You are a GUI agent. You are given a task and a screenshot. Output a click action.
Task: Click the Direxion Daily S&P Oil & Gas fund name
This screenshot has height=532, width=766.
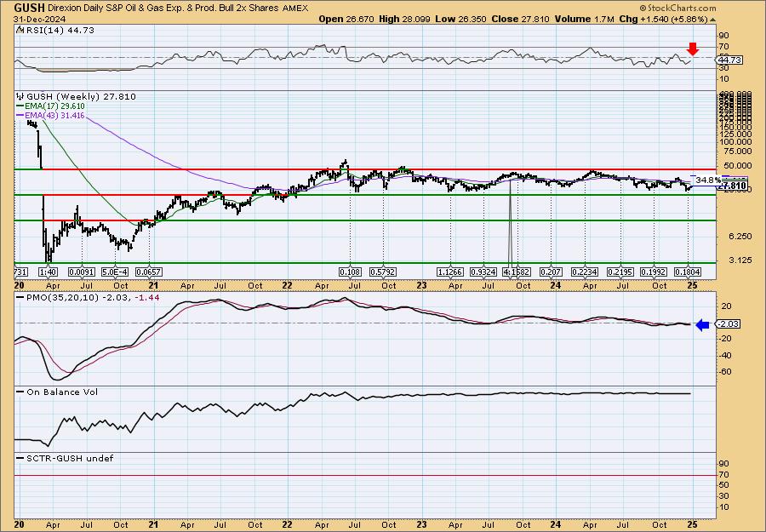pyautogui.click(x=164, y=8)
